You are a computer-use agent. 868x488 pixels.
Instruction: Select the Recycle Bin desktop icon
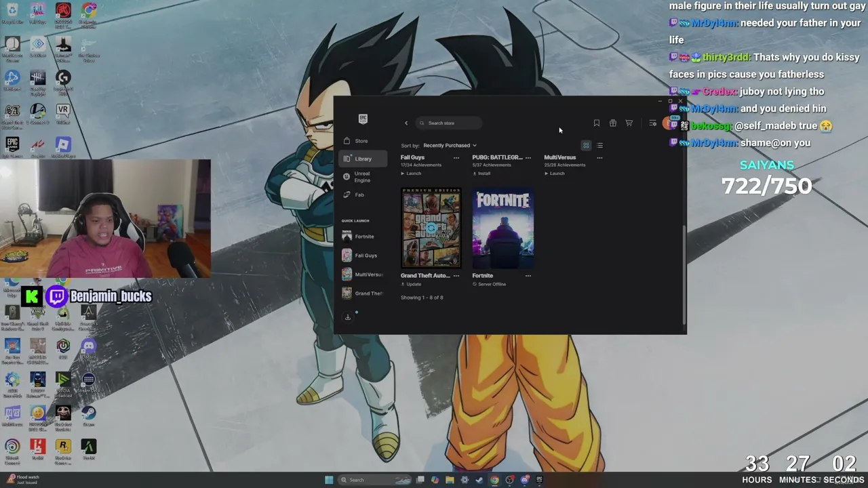(x=12, y=15)
